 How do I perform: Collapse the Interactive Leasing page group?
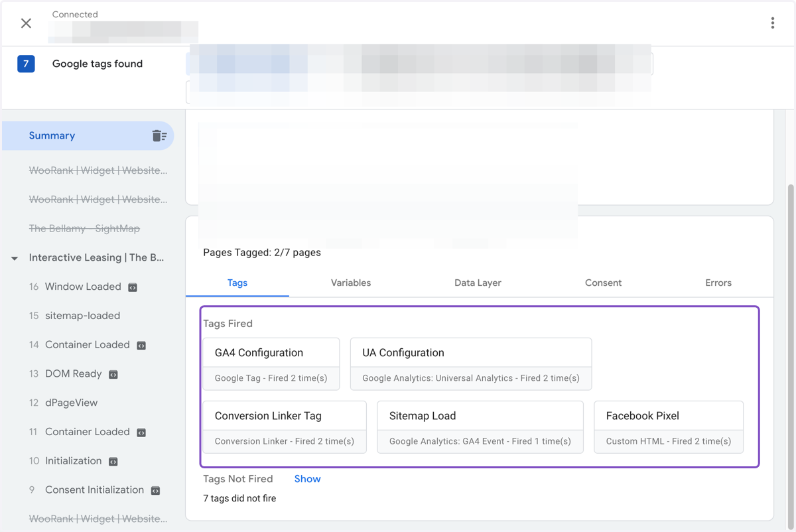15,258
